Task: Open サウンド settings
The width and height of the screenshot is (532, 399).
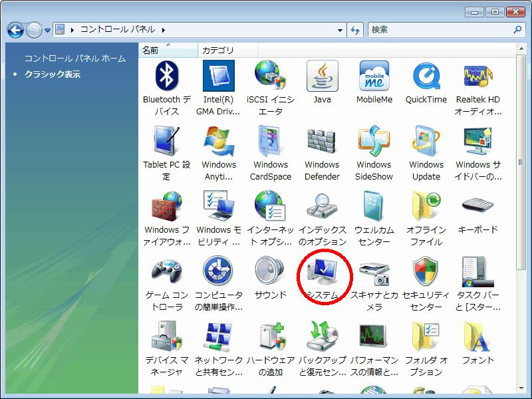Action: [271, 277]
